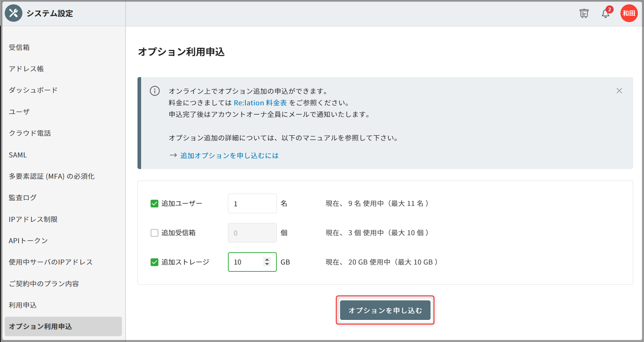The image size is (644, 342).
Task: Uncheck the 追加ストレージ checkbox
Action: [x=154, y=262]
